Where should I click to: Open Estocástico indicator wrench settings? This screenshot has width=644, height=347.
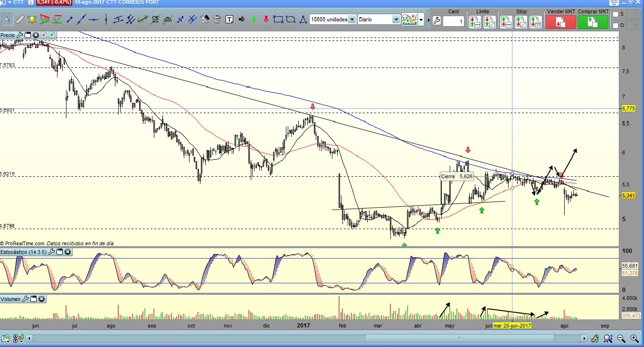coord(52,252)
